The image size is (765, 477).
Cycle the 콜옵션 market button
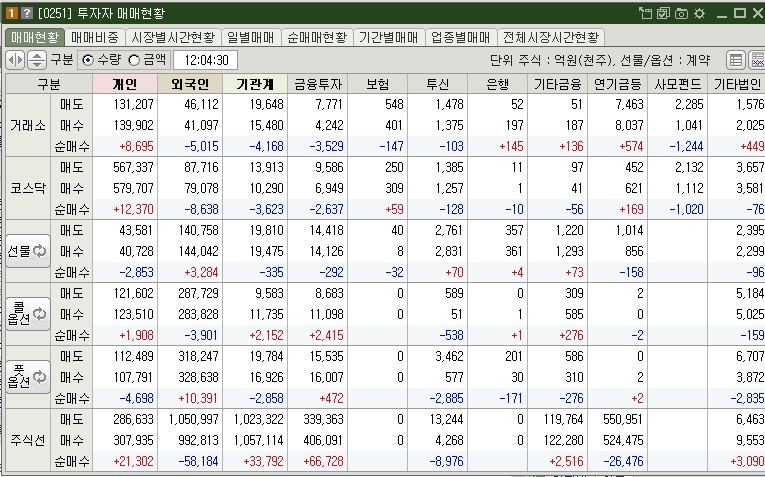click(28, 314)
